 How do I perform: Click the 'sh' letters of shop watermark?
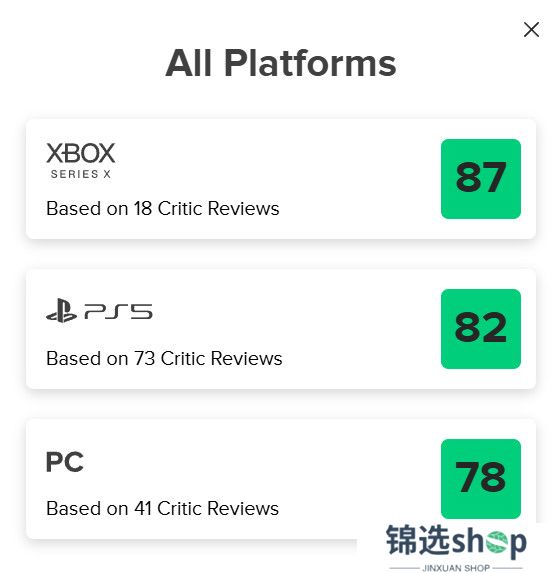(467, 541)
